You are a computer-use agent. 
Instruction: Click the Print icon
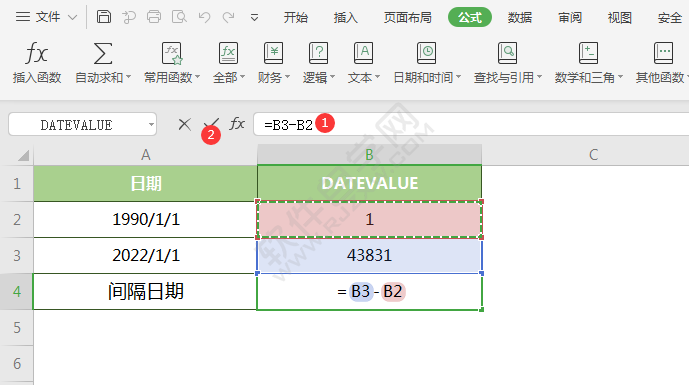(154, 17)
